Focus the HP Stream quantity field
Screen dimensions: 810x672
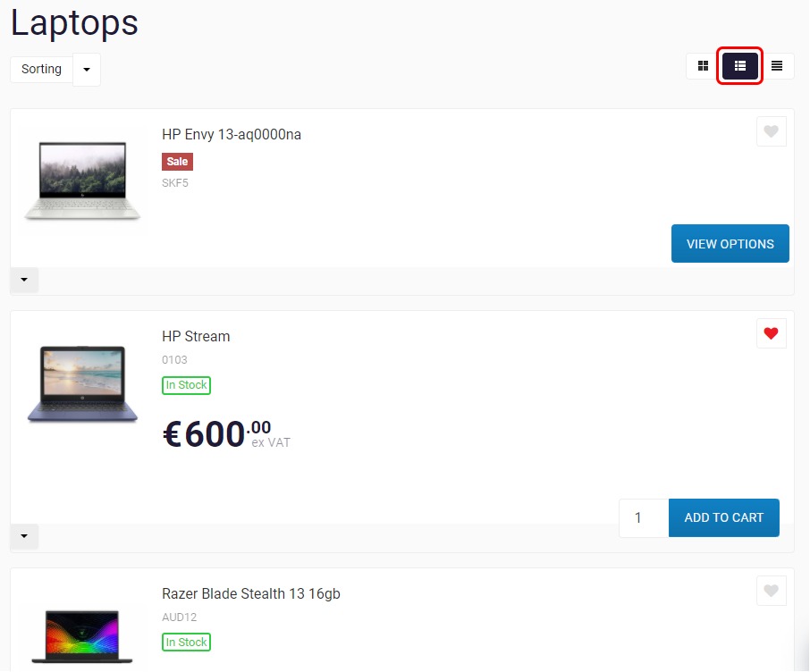click(644, 517)
